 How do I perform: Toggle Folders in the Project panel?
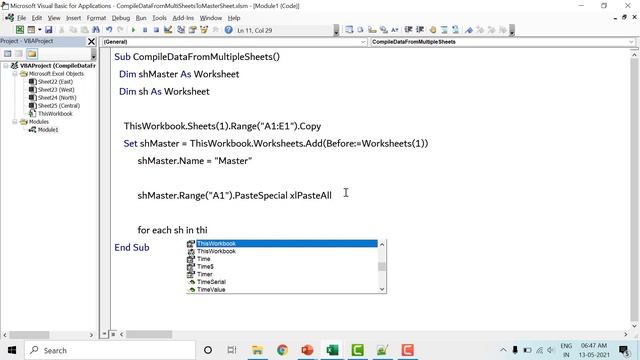pyautogui.click(x=32, y=53)
